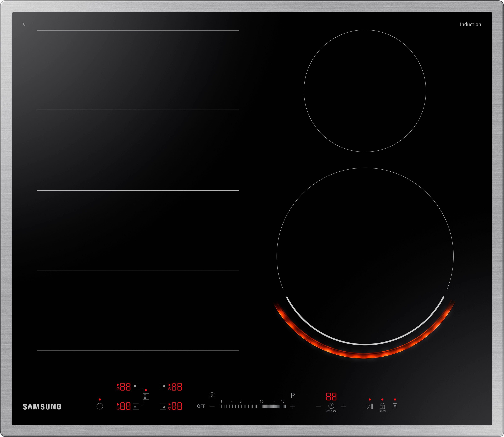Tap the pause/resume key

pos(370,406)
